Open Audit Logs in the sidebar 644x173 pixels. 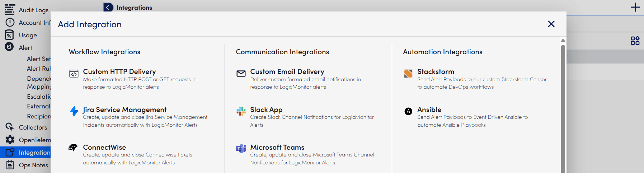click(33, 10)
